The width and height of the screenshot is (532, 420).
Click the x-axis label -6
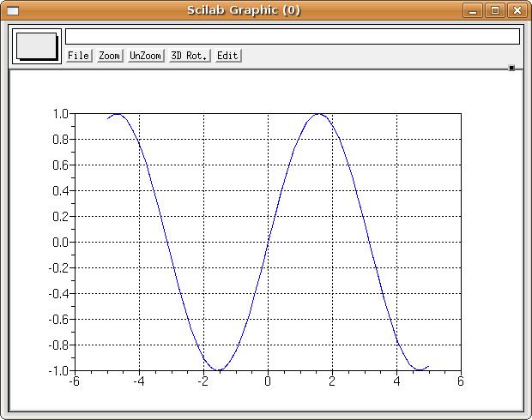tap(75, 381)
